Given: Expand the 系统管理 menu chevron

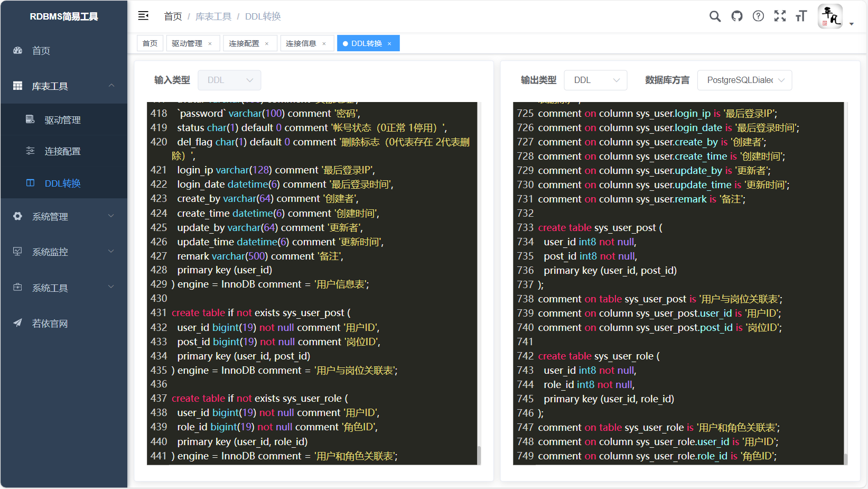Looking at the screenshot, I should tap(111, 216).
